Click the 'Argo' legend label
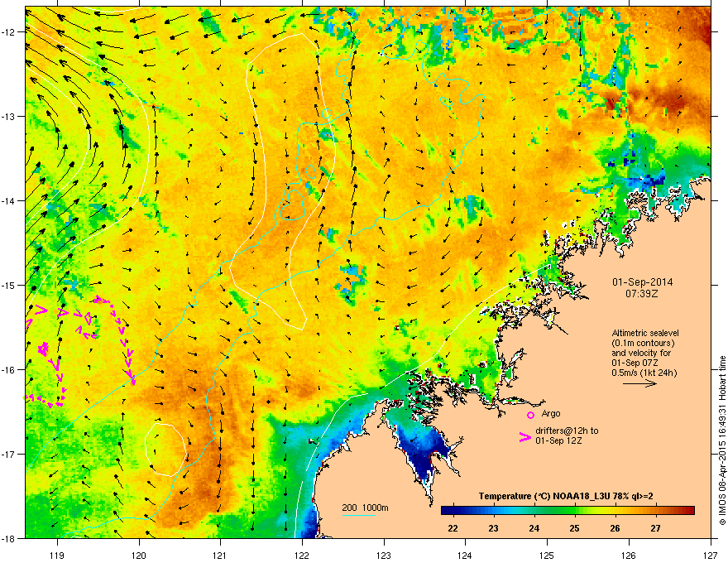This screenshot has height=563, width=728. pos(551,413)
